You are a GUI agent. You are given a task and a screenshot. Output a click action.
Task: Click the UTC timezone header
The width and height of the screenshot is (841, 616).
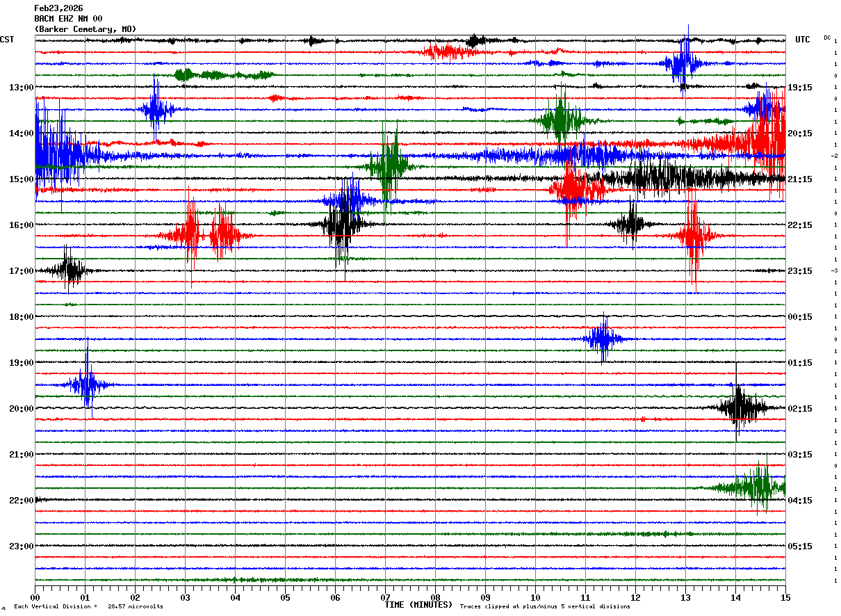click(x=802, y=40)
